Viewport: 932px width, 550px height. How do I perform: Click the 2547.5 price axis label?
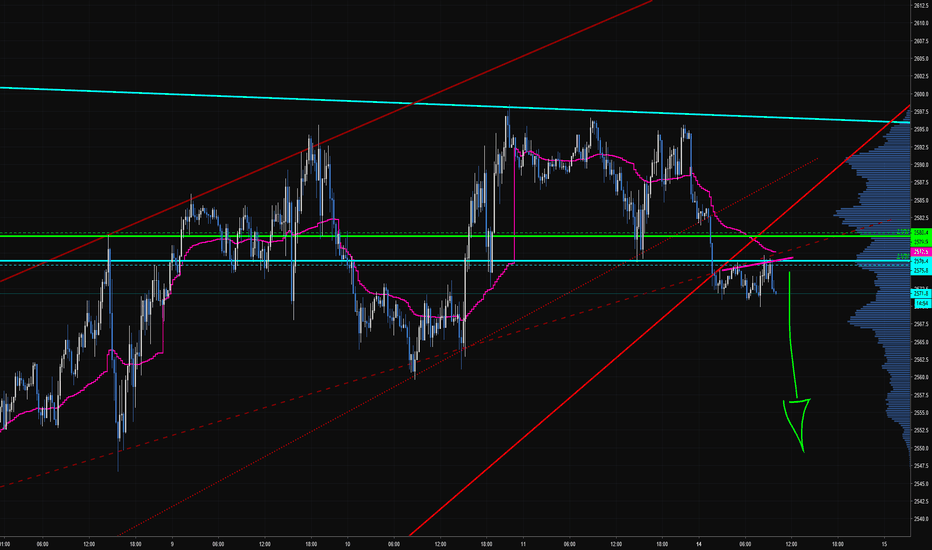pyautogui.click(x=921, y=466)
